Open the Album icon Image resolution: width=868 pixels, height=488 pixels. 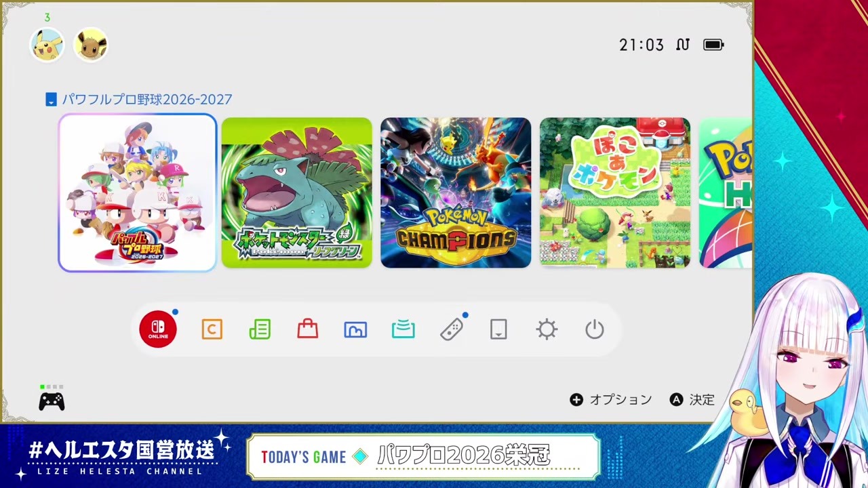[x=355, y=330]
